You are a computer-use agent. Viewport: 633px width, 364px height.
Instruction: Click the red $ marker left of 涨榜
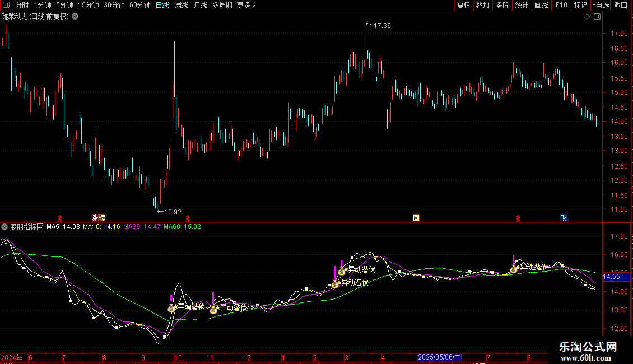click(x=60, y=218)
